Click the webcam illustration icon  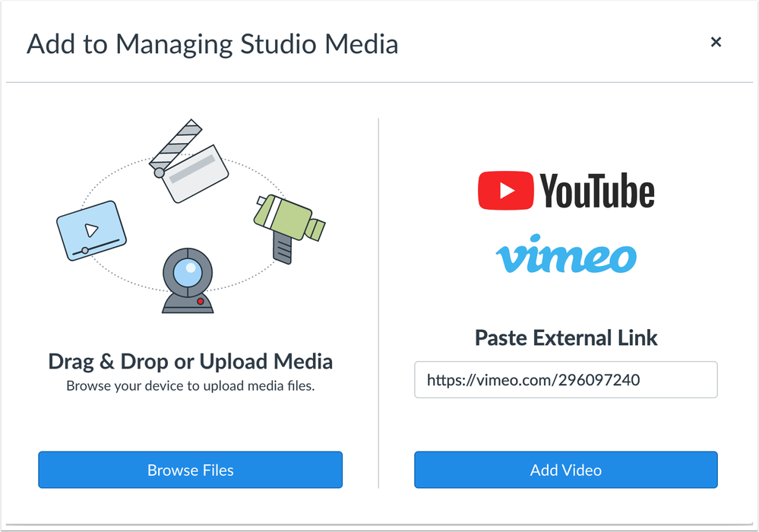coord(188,280)
